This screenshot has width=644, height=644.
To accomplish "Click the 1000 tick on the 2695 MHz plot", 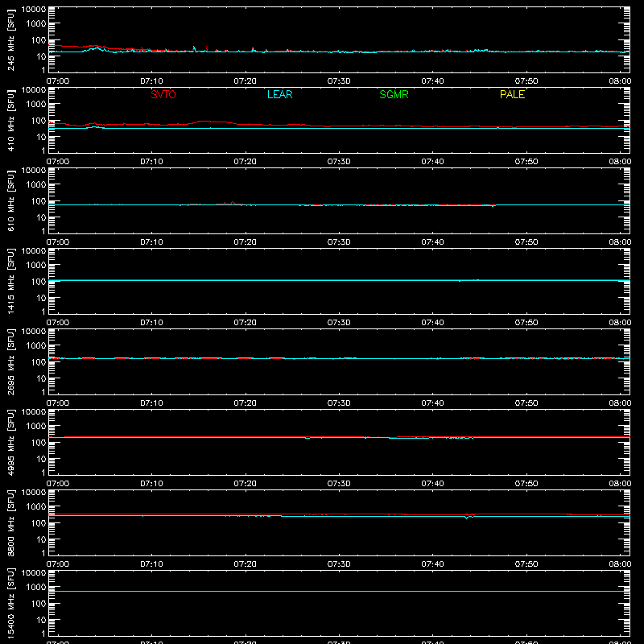I will click(x=36, y=346).
